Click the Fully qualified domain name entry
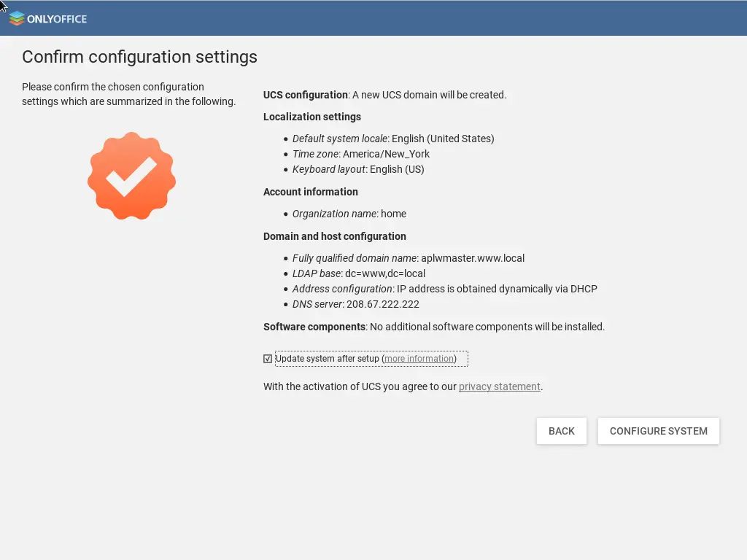 tap(408, 258)
